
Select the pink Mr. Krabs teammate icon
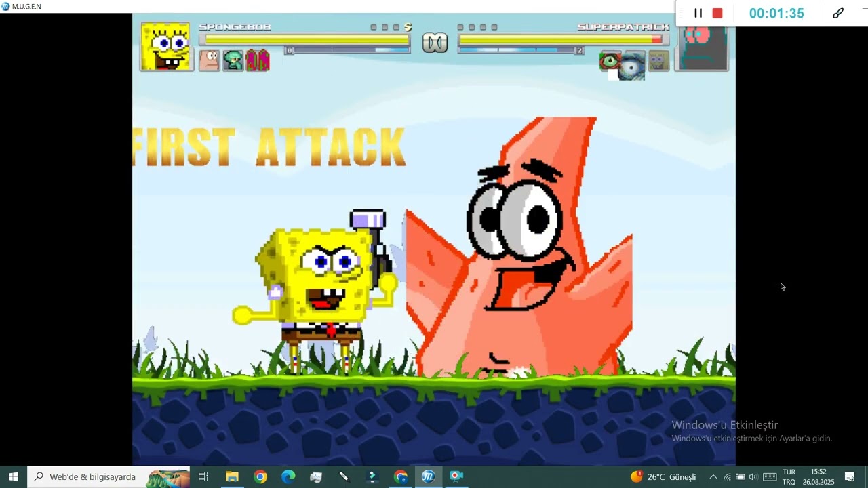click(257, 60)
